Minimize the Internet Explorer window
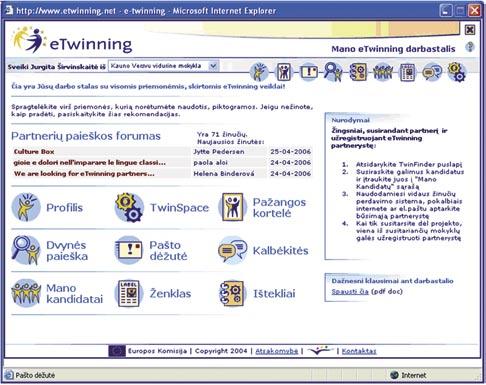Screen dimensions: 486x385 (x=446, y=11)
